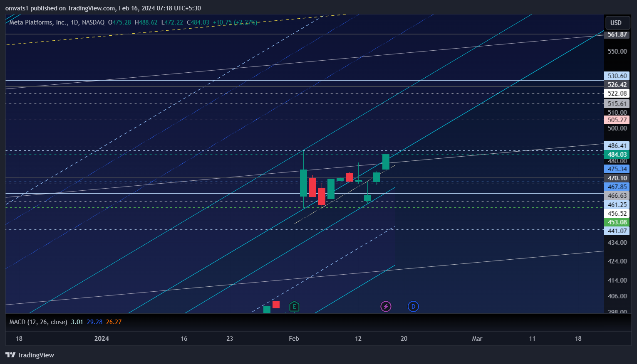Click the 23 date label on time axis
This screenshot has height=364, width=637.
[x=230, y=339]
